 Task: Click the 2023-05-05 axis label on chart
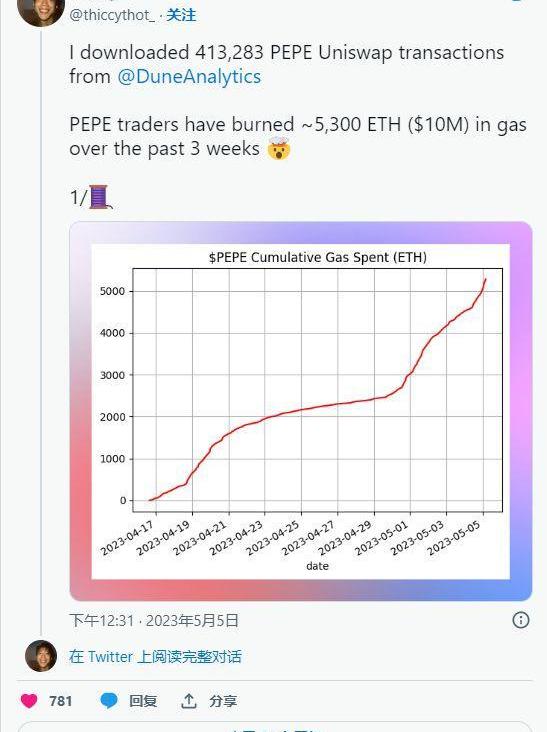tap(454, 538)
